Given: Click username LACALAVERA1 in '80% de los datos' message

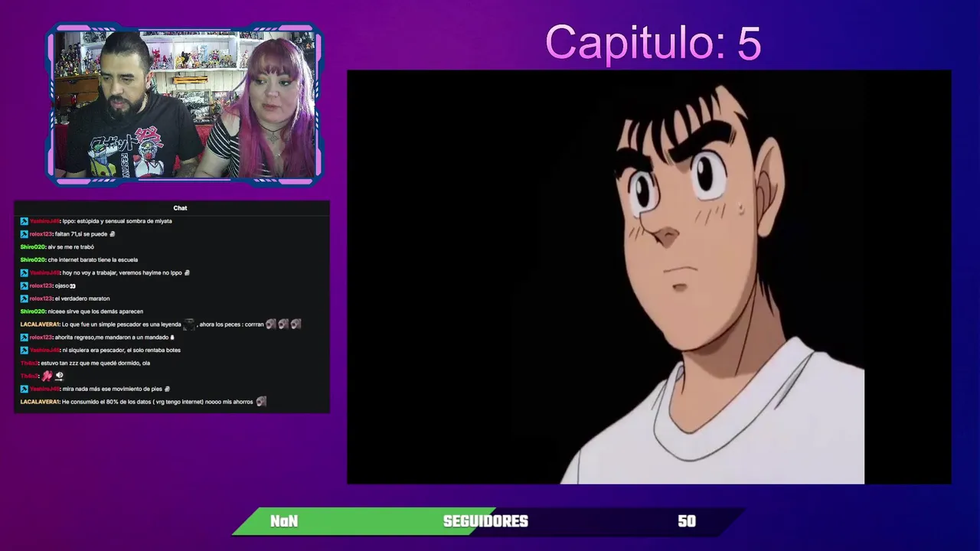Looking at the screenshot, I should point(40,402).
